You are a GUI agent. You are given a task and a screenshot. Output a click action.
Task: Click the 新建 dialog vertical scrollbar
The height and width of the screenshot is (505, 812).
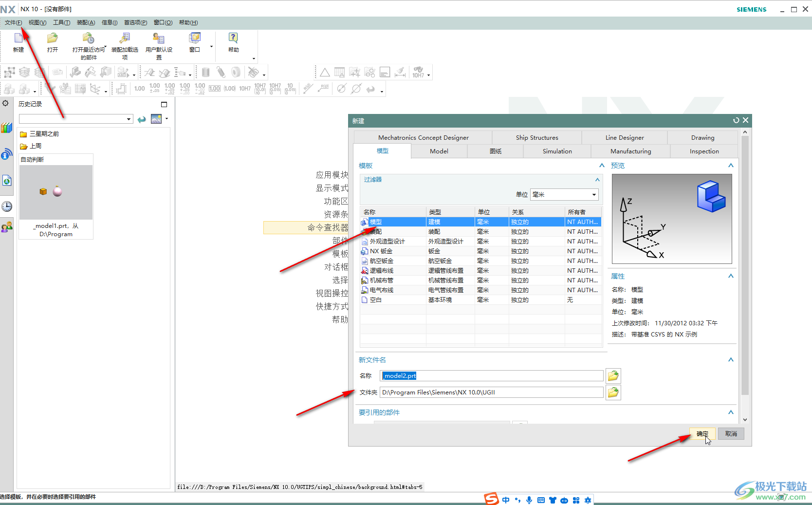click(745, 265)
